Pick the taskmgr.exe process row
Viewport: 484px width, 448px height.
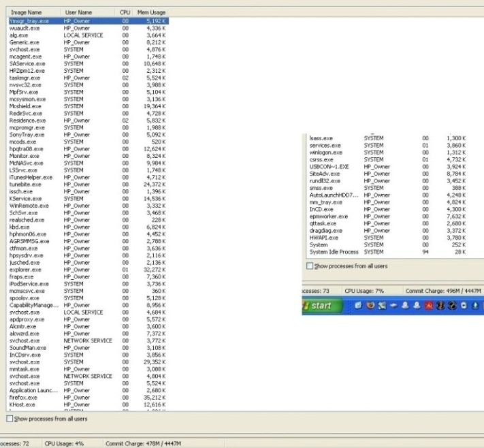(x=24, y=78)
